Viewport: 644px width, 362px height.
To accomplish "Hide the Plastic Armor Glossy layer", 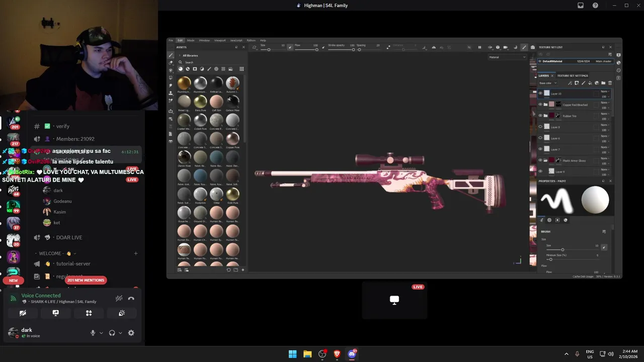I will point(540,160).
